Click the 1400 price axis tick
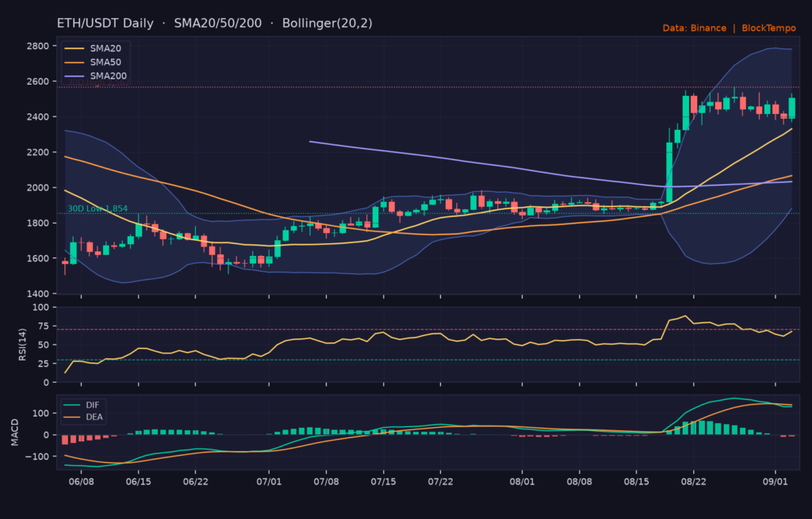 point(38,294)
